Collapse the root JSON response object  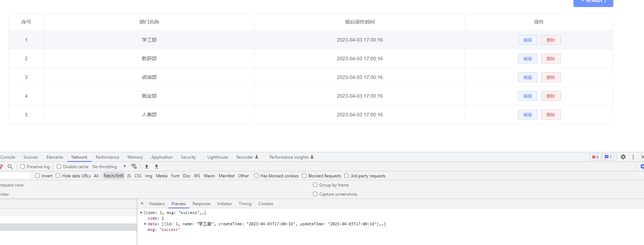(x=141, y=213)
